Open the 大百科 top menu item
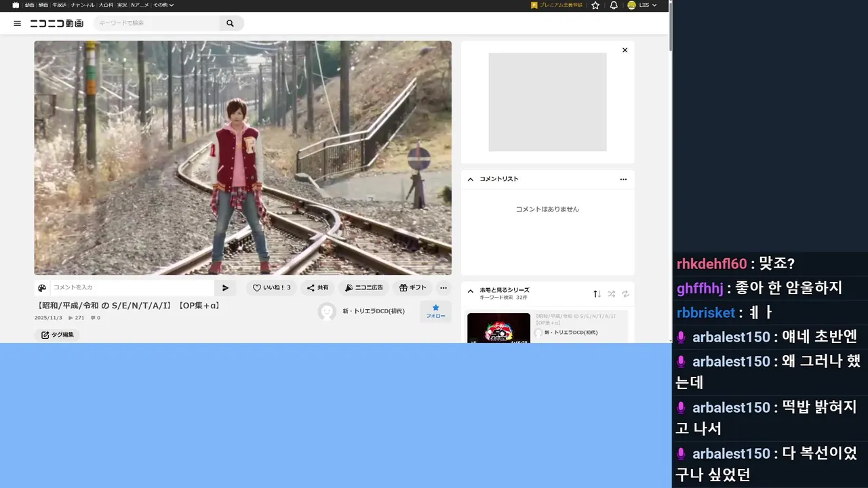868x488 pixels. tap(106, 5)
